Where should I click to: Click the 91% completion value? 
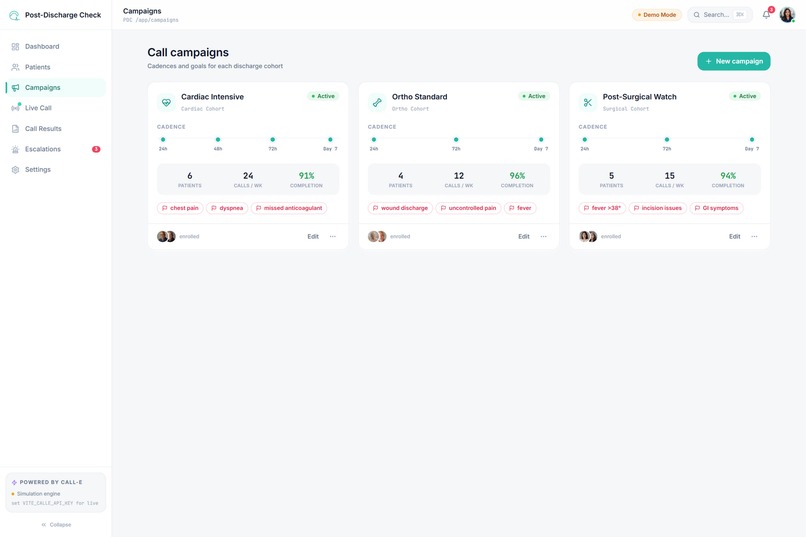coord(306,176)
